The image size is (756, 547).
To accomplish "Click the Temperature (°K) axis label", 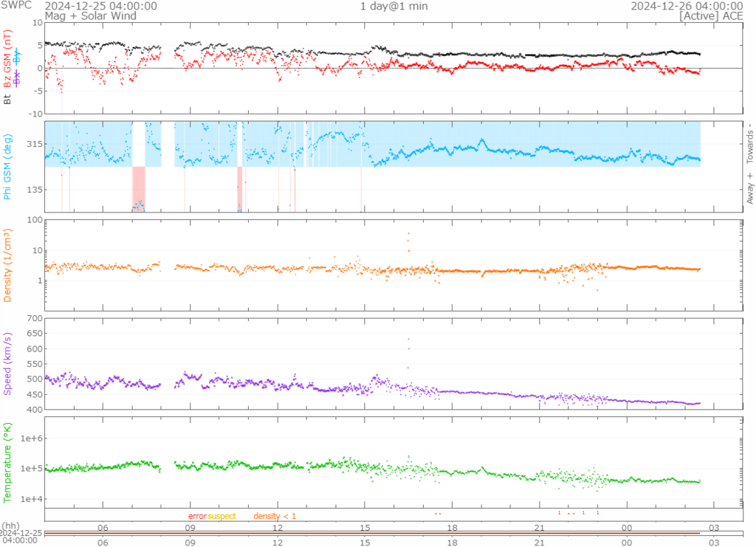I will pyautogui.click(x=8, y=461).
